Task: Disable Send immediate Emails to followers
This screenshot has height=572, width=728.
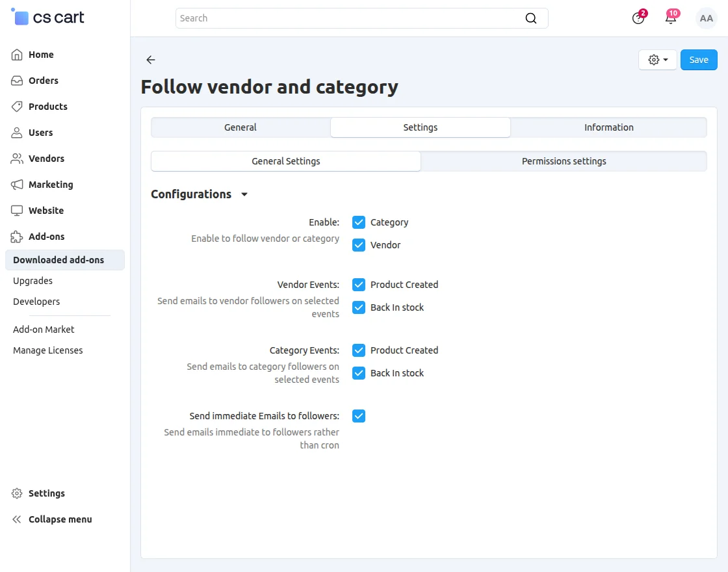Action: pos(358,415)
